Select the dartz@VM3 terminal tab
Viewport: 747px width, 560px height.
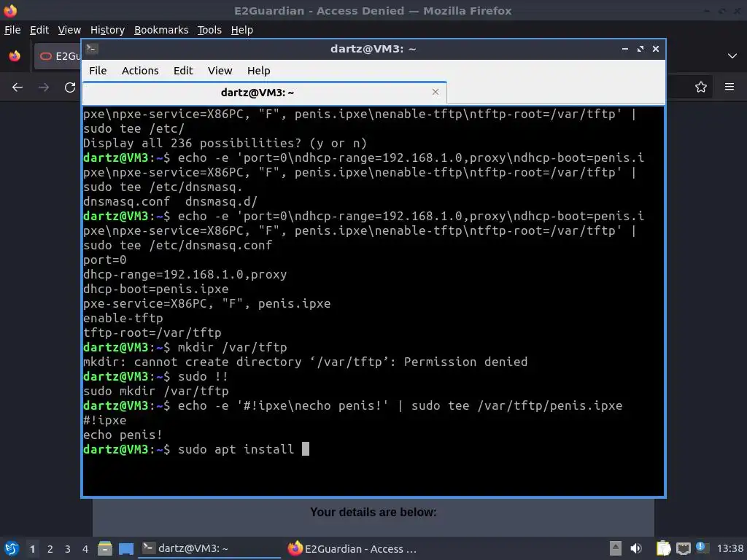[x=264, y=93]
